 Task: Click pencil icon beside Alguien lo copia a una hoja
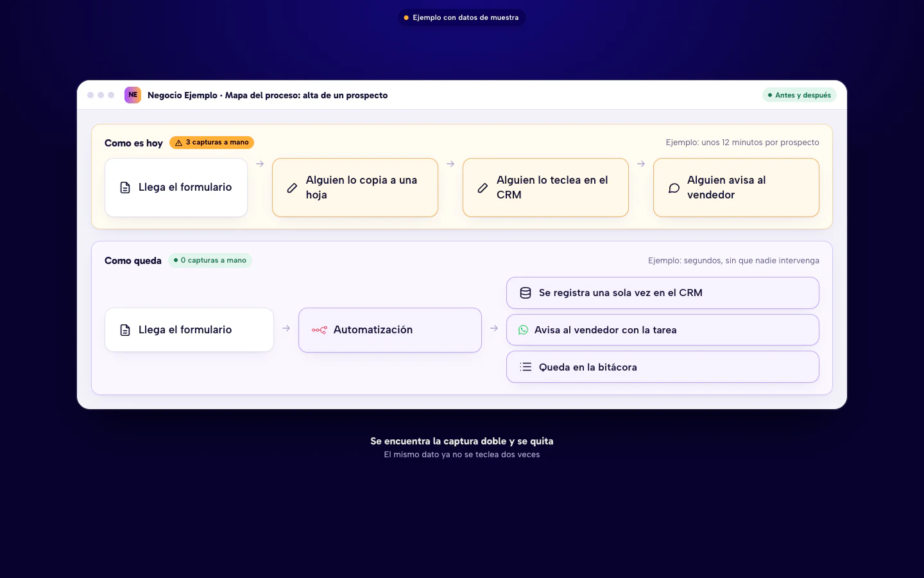click(292, 188)
